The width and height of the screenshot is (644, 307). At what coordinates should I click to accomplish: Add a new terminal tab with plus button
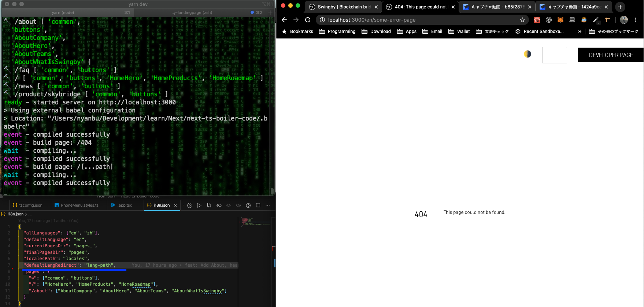[x=270, y=12]
